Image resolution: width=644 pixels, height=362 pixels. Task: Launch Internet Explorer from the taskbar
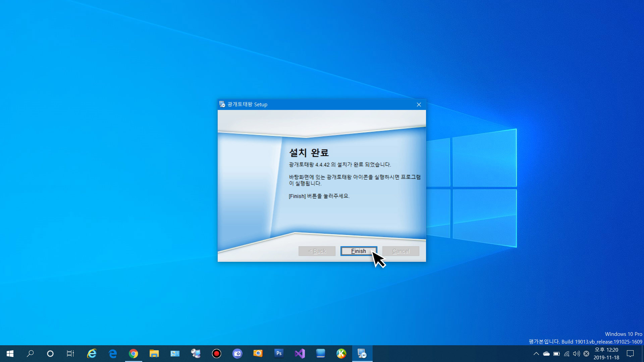click(92, 354)
